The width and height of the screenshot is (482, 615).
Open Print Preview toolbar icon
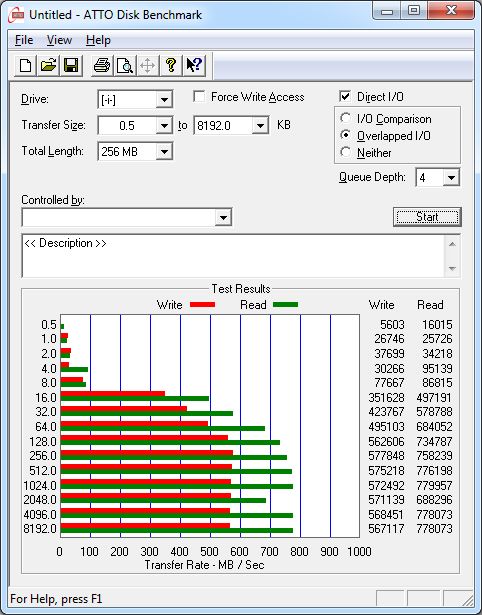(x=125, y=65)
